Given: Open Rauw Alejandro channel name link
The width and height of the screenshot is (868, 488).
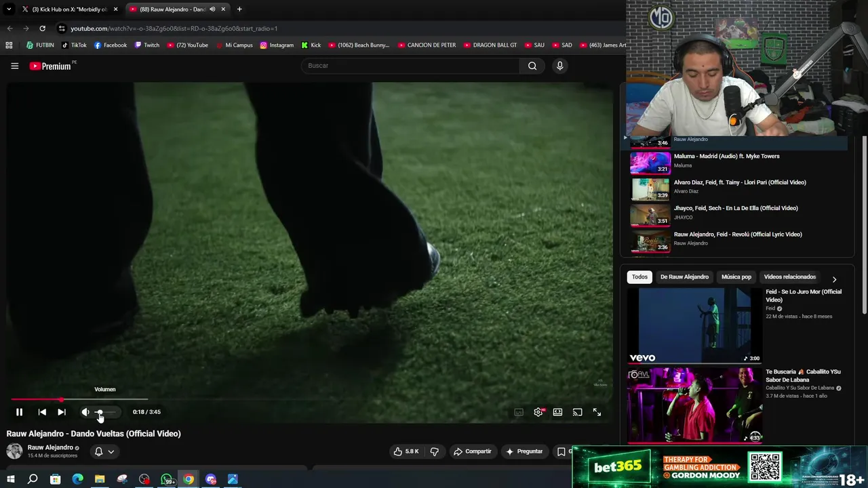Looking at the screenshot, I should click(x=50, y=447).
